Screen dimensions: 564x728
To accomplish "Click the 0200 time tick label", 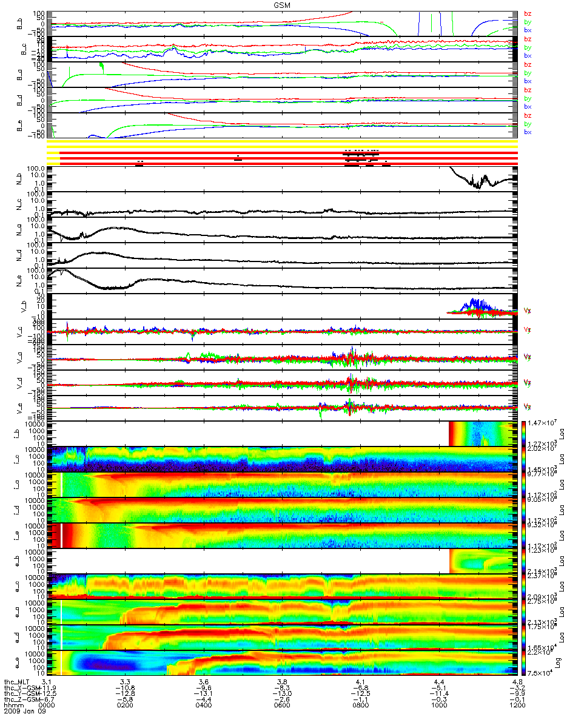I will [125, 704].
